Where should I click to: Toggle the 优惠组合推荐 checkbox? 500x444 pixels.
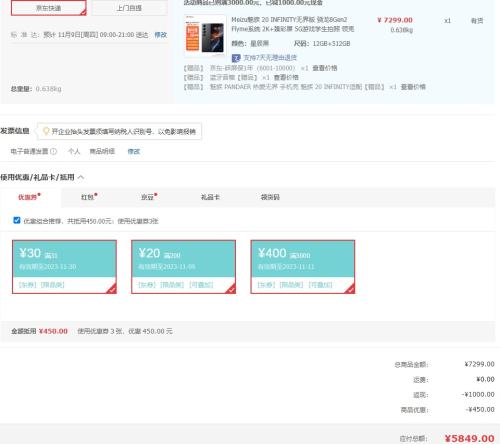(17, 220)
